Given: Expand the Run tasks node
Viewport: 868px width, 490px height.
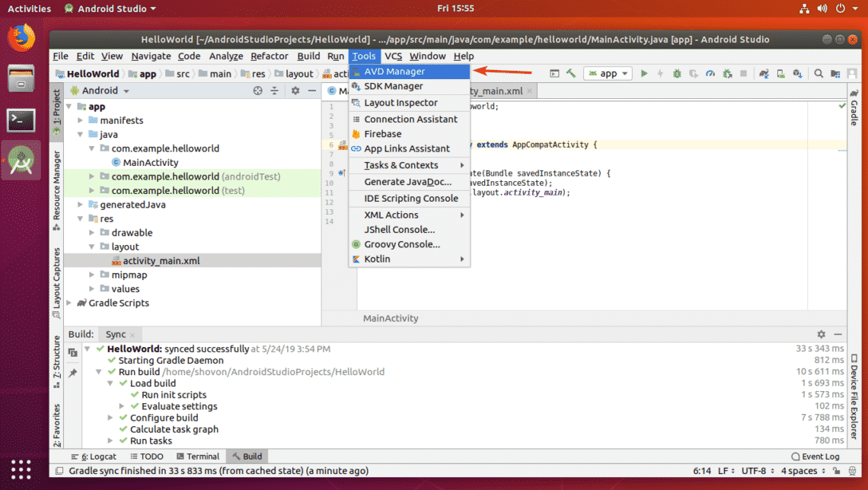Looking at the screenshot, I should (110, 441).
